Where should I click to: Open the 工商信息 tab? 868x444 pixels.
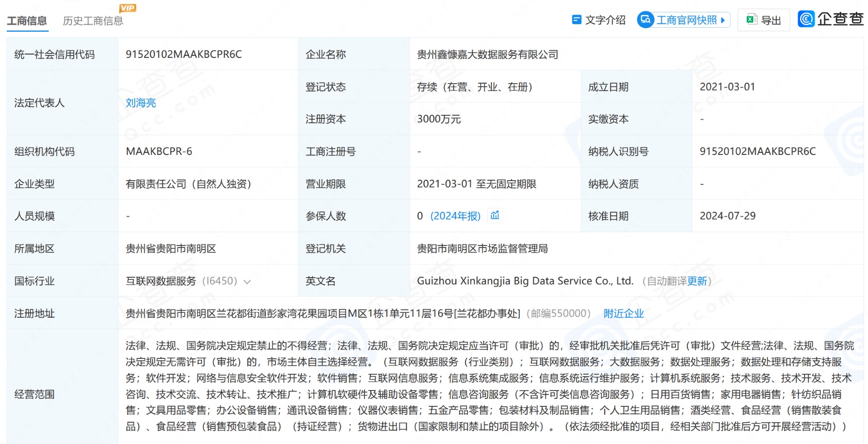(x=27, y=21)
